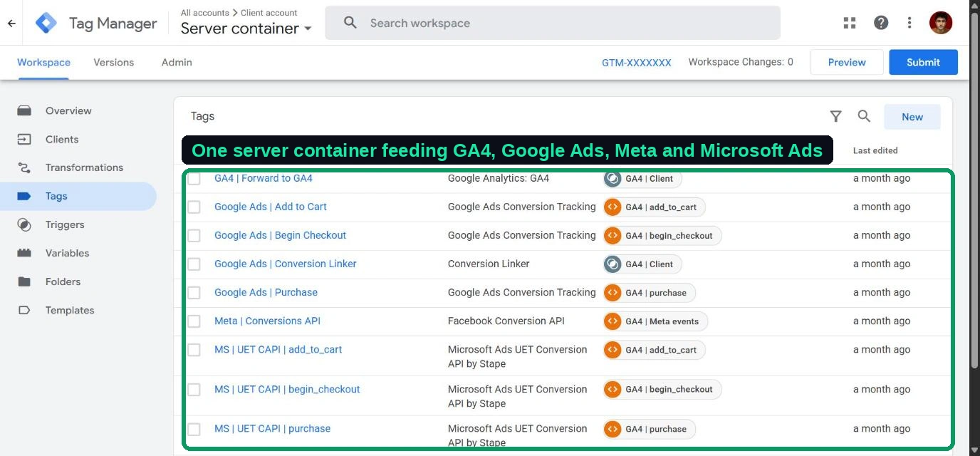Open the Server container dropdown
This screenshot has width=980, height=456.
coord(246,28)
